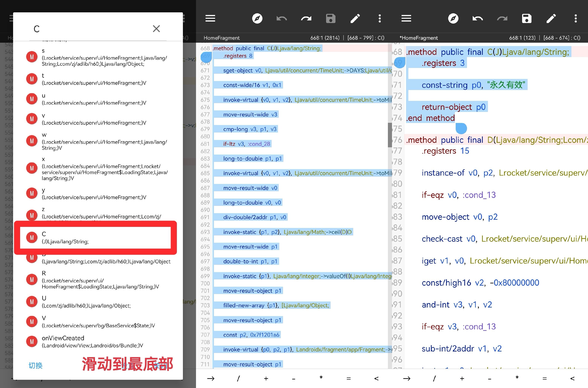The image size is (588, 388).
Task: Undo in middle editor toolbar
Action: click(282, 18)
